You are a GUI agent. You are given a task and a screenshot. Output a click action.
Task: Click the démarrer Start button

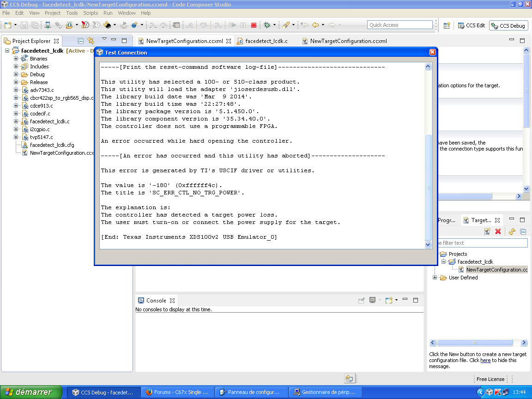(31, 392)
